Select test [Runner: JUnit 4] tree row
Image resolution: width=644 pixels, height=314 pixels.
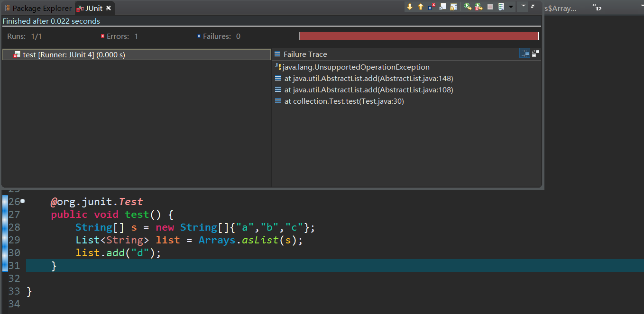coord(136,54)
